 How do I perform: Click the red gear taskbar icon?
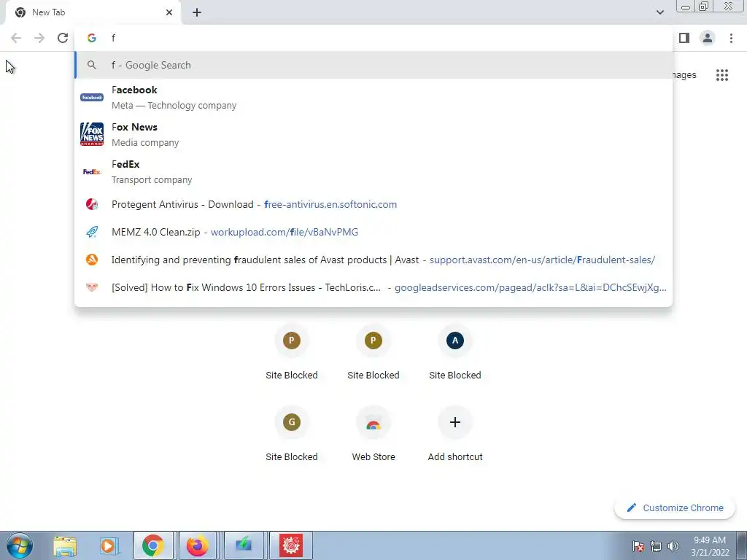click(x=290, y=545)
